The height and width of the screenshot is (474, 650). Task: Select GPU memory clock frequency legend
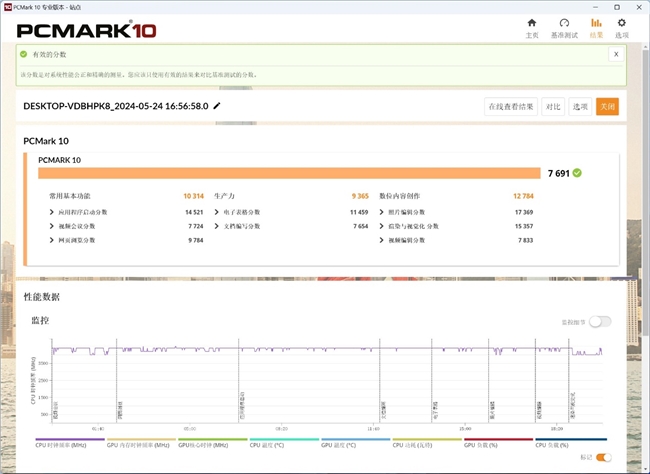click(x=141, y=443)
